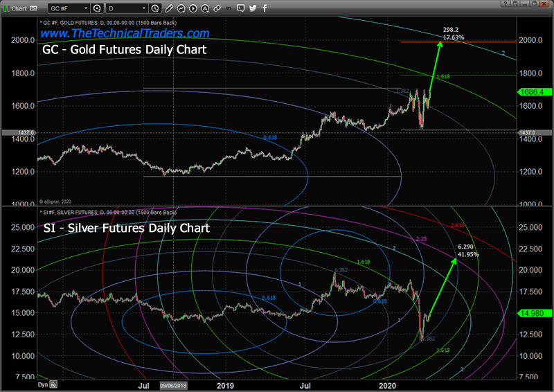Open time template clock icon

point(154,8)
